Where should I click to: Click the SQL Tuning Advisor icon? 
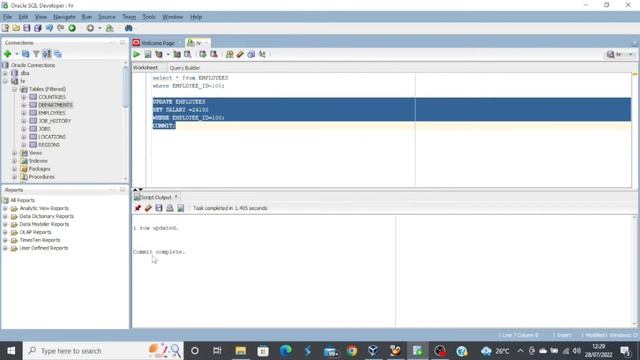click(187, 54)
